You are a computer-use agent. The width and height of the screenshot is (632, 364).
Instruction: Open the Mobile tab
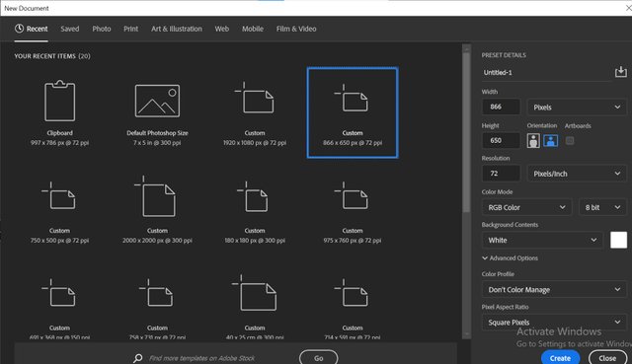[253, 29]
